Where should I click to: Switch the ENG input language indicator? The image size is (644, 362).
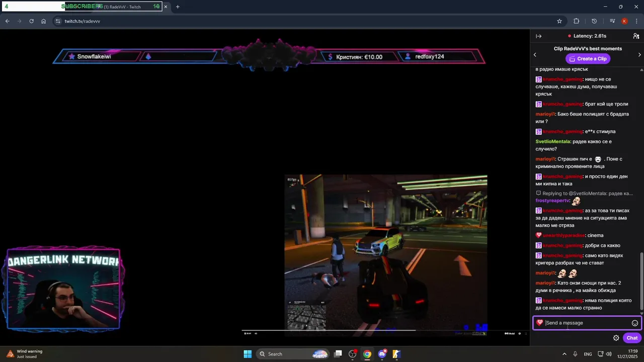[x=588, y=354]
